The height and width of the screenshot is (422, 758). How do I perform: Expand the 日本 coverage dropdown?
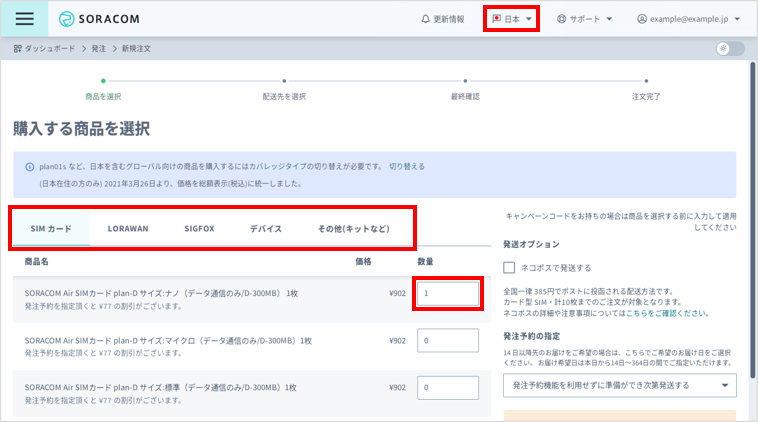tap(512, 19)
